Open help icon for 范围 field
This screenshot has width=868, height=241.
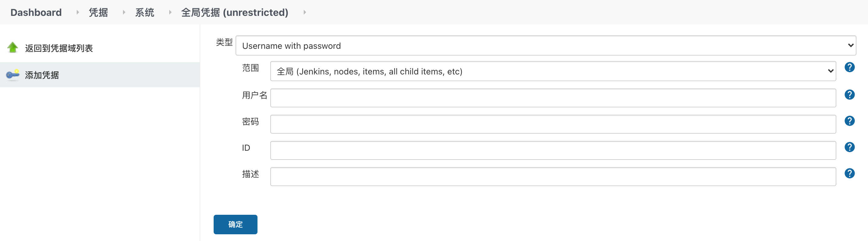849,67
